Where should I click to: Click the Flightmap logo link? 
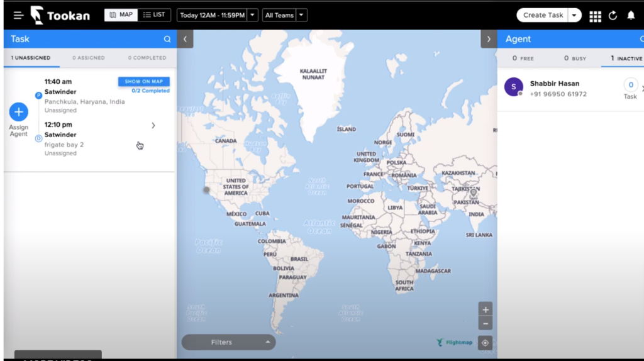tap(454, 342)
